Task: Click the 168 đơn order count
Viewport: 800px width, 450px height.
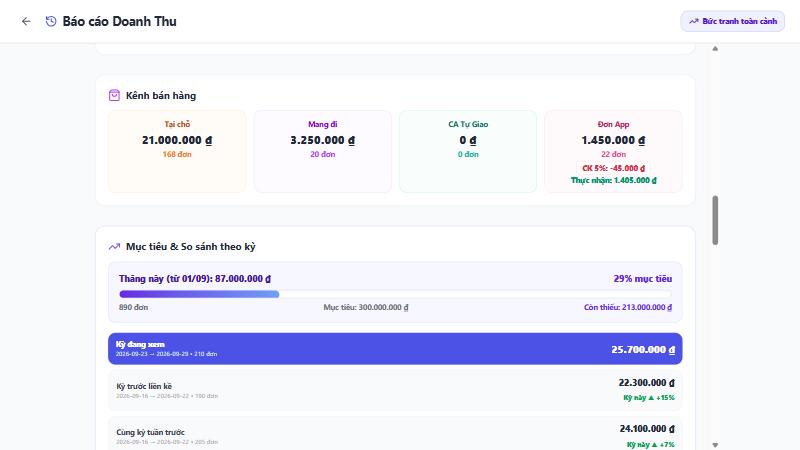Action: click(177, 154)
